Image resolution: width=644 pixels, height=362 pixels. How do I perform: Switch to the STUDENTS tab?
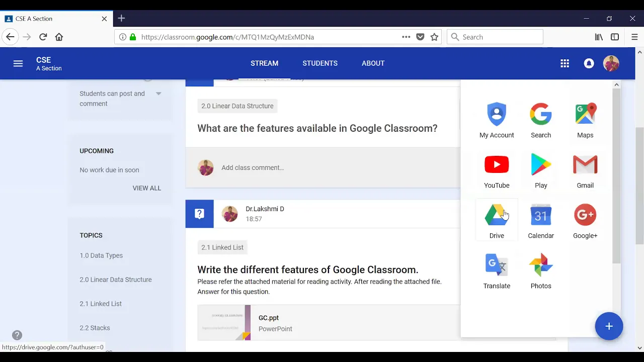tap(320, 63)
